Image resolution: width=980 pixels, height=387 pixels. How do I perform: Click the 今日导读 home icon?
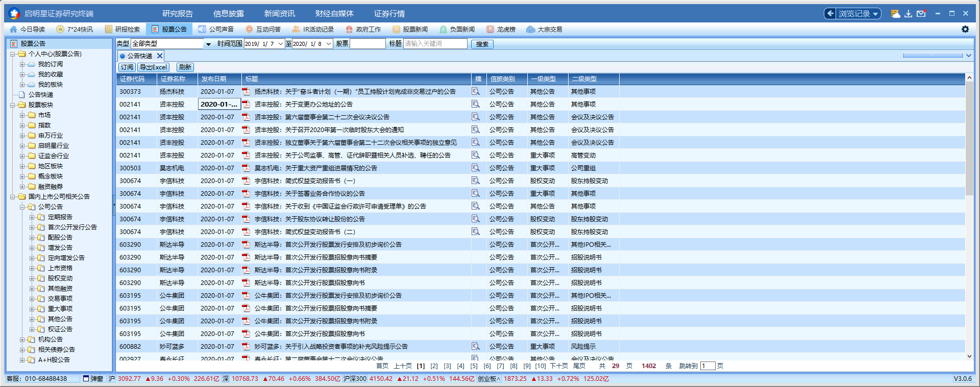pyautogui.click(x=14, y=30)
